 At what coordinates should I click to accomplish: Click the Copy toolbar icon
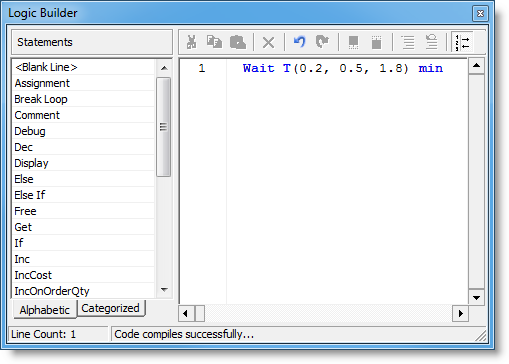pyautogui.click(x=214, y=42)
